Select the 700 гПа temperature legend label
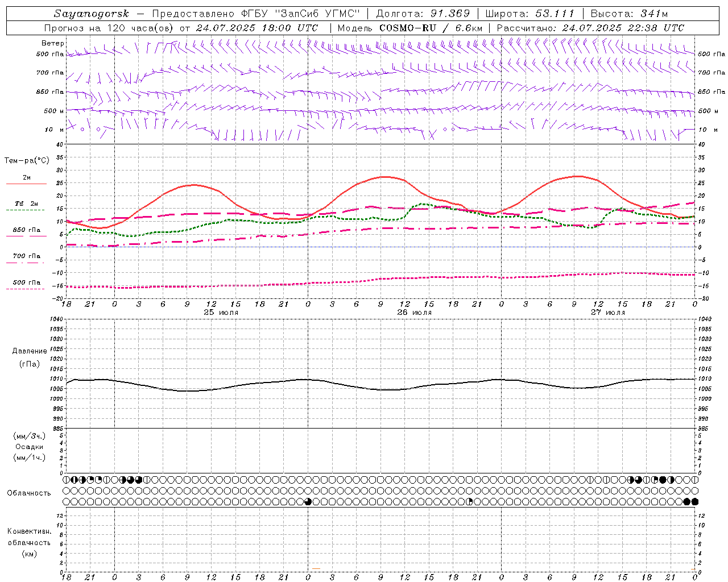 pos(27,256)
